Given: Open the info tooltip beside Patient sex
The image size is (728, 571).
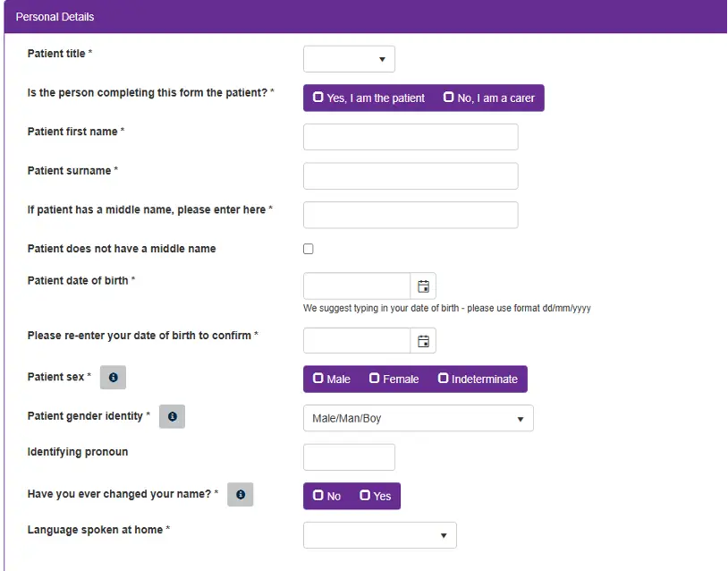Looking at the screenshot, I should (112, 377).
